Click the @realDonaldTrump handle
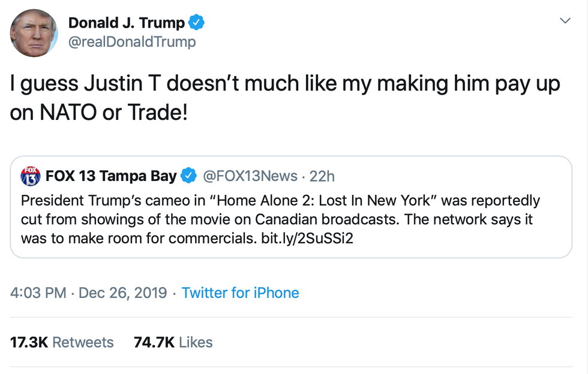Image resolution: width=588 pixels, height=374 pixels. tap(131, 42)
